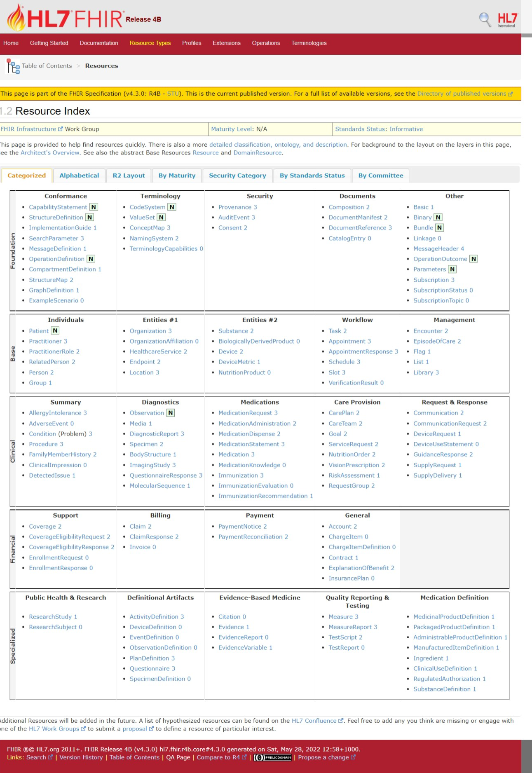
Task: Click the N badge beside StructureDefinition
Action: tap(90, 218)
